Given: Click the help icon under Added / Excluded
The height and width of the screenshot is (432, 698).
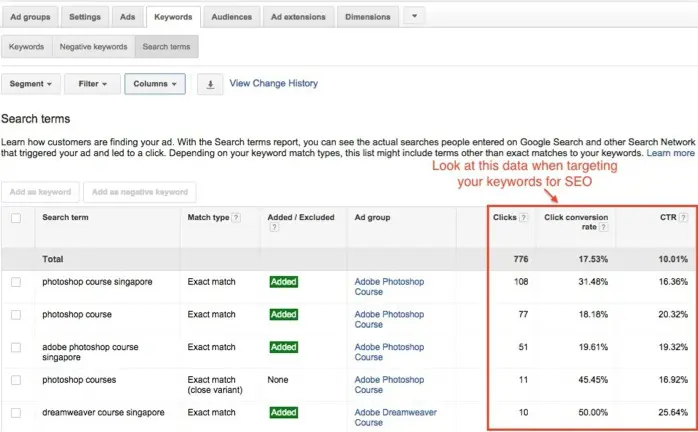Looking at the screenshot, I should click(274, 228).
